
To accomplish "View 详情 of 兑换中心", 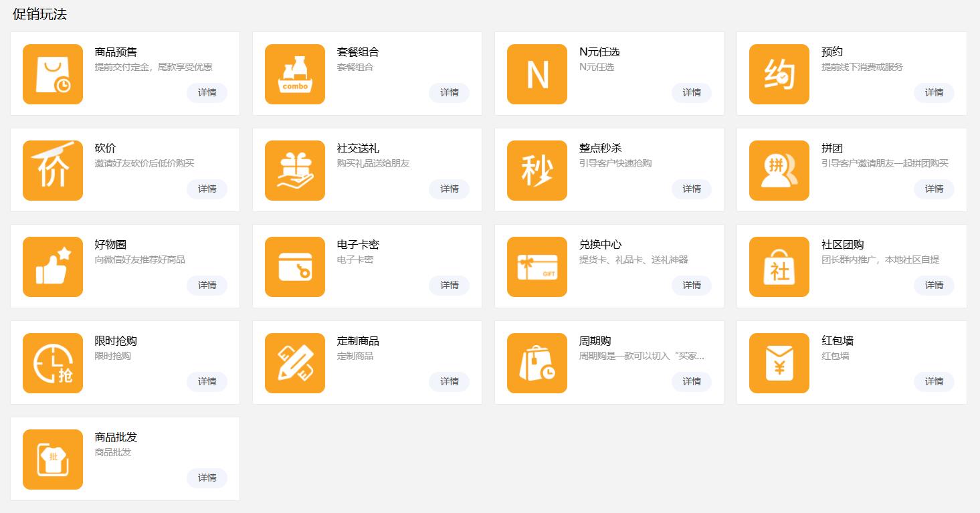I will (x=692, y=286).
